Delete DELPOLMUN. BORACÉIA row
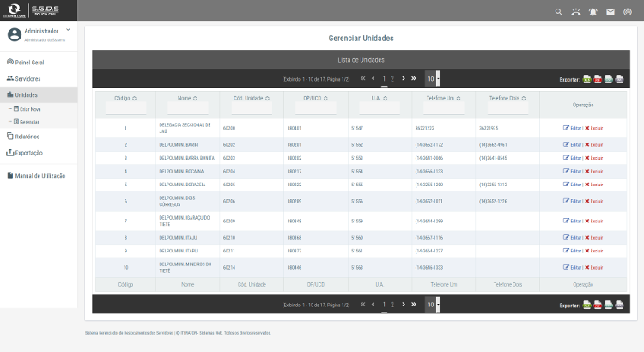Image resolution: width=644 pixels, height=352 pixels. pyautogui.click(x=594, y=185)
